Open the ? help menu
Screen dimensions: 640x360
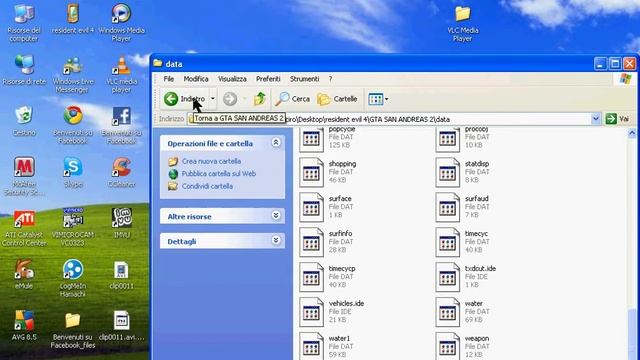pos(330,79)
